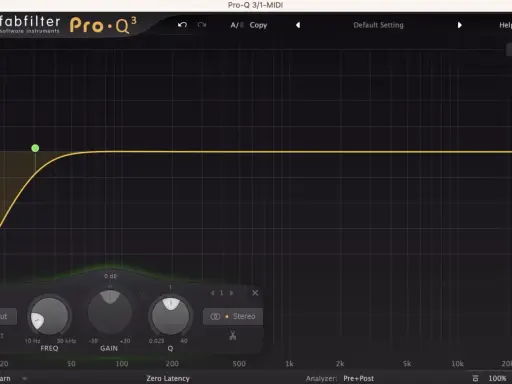Open the Help menu
The image size is (512, 384).
pyautogui.click(x=505, y=25)
